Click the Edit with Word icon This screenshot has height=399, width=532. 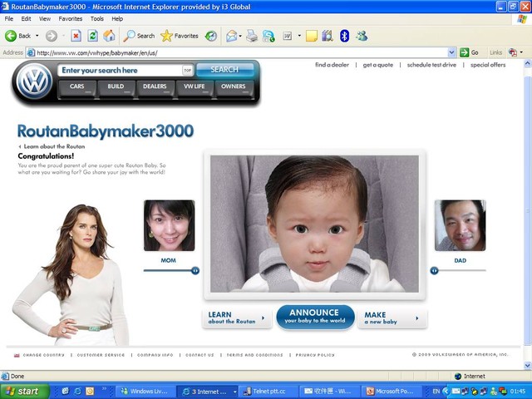288,36
